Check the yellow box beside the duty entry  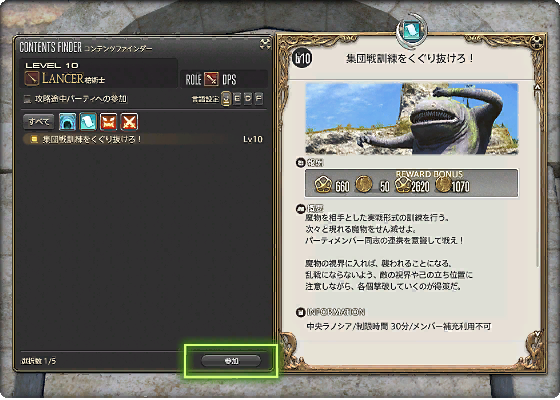click(x=34, y=139)
